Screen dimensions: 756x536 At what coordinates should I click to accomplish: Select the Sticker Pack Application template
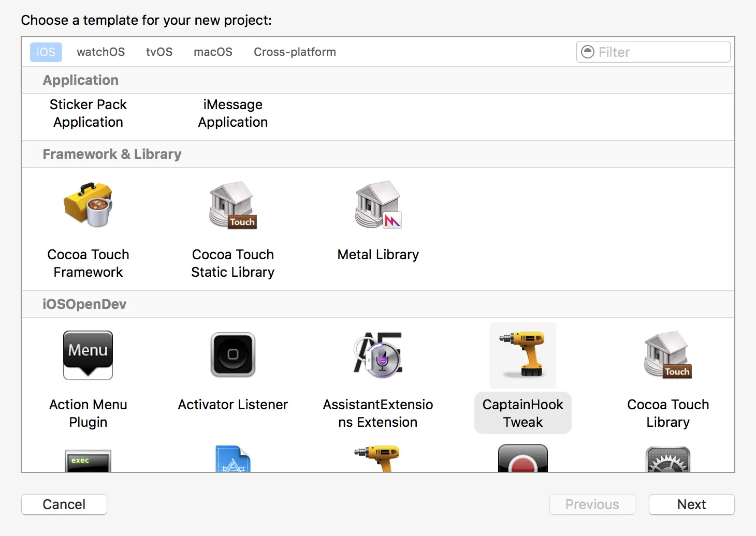[x=88, y=113]
